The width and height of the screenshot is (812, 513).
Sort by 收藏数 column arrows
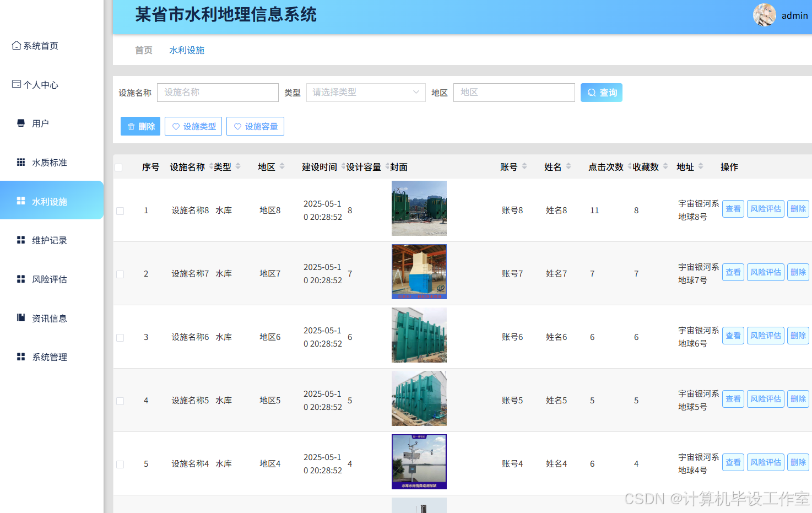(665, 166)
